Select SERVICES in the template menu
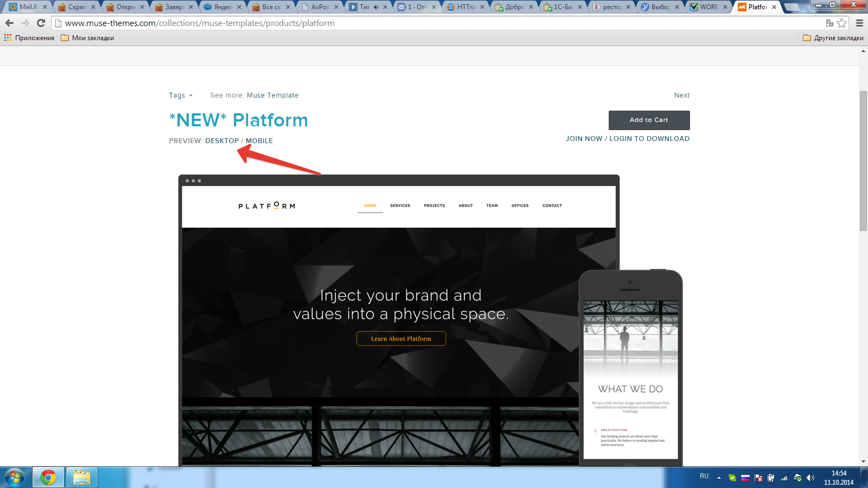This screenshot has height=488, width=868. coord(400,206)
